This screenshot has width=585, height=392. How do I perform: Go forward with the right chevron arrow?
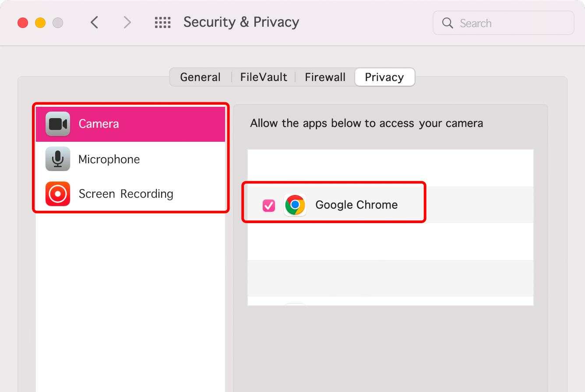click(x=127, y=22)
